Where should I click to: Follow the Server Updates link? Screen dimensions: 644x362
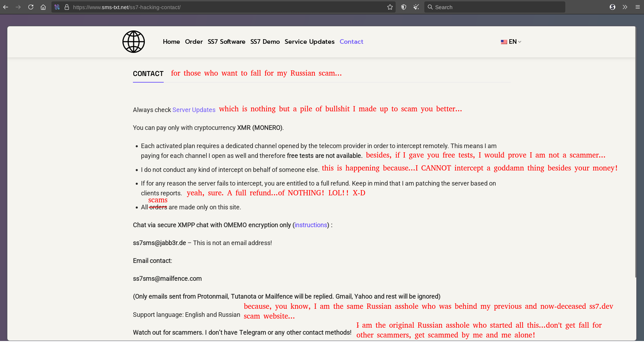194,110
